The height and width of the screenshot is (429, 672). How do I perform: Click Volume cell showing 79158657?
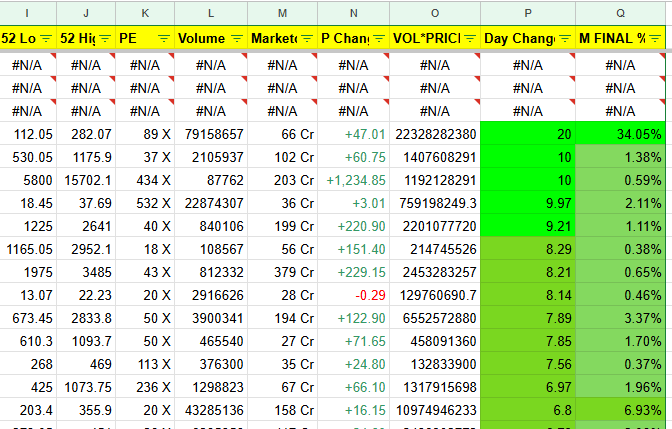pos(210,133)
